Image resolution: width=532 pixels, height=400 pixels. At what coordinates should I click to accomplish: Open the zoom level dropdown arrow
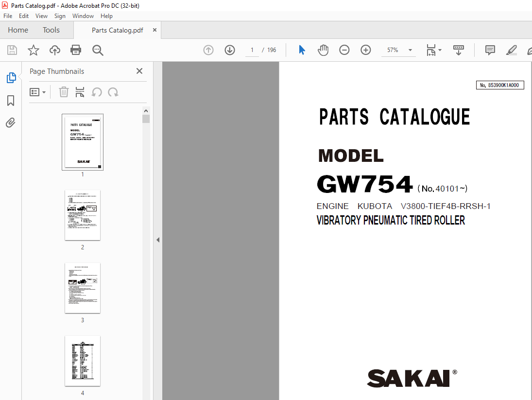[x=410, y=50]
